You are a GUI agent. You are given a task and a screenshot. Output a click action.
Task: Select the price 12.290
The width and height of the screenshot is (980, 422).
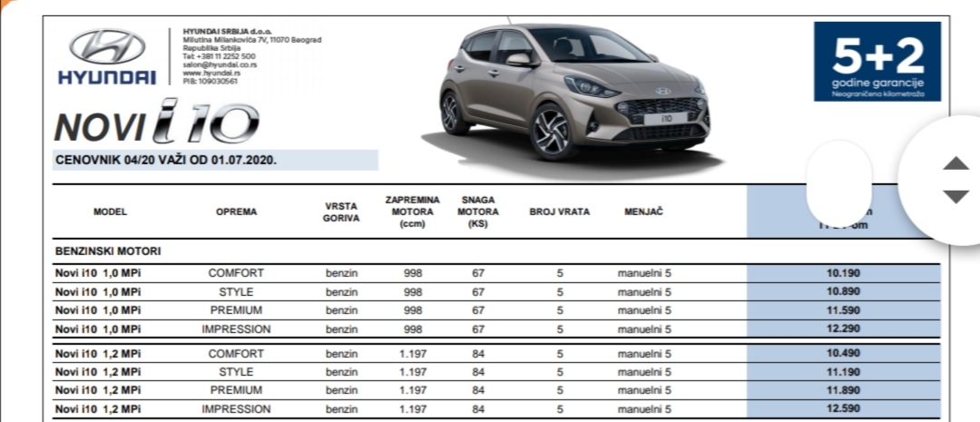point(843,329)
